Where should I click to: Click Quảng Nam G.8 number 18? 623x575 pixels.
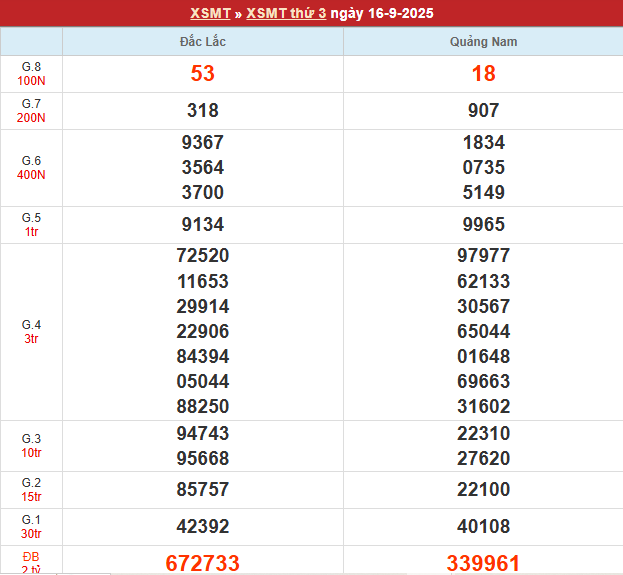(484, 74)
